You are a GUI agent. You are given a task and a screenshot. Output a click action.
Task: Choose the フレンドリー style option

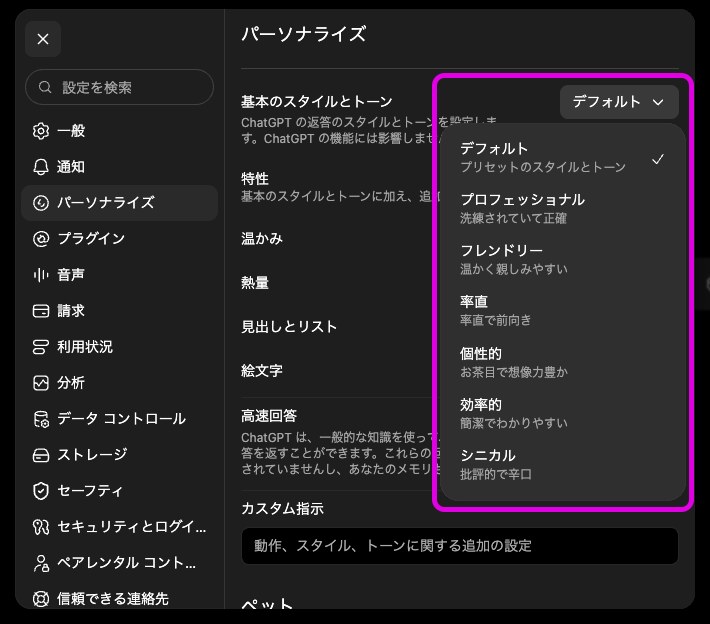coord(562,259)
